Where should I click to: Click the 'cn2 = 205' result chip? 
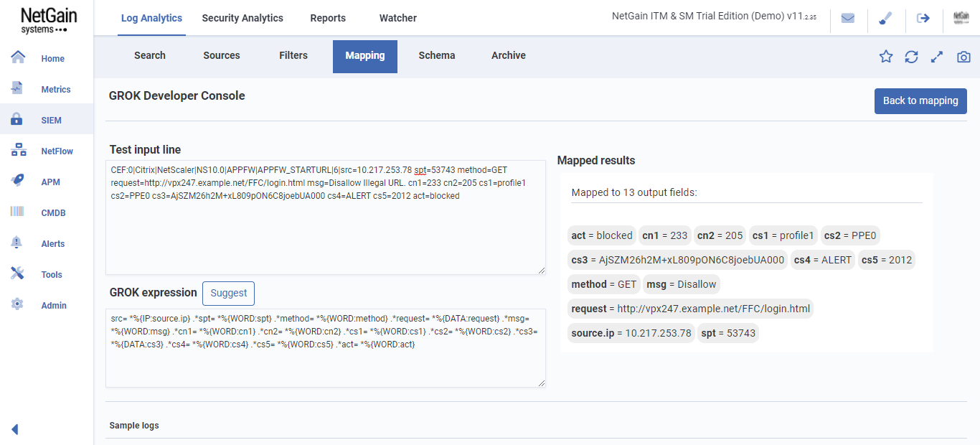coord(720,235)
